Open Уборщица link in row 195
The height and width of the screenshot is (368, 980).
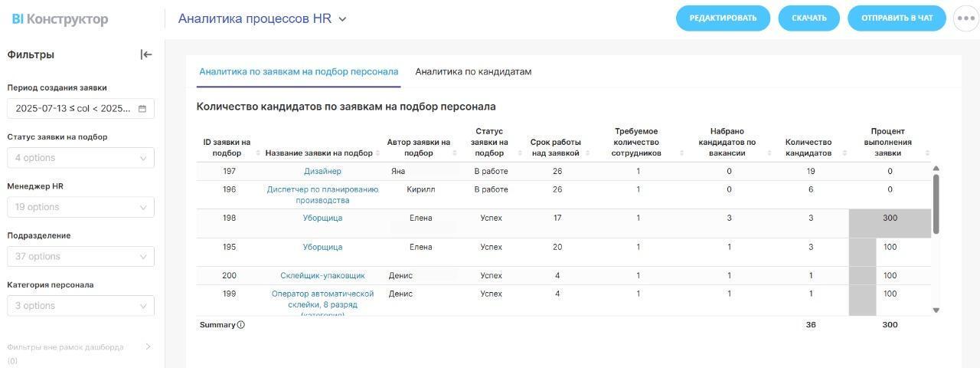[322, 248]
